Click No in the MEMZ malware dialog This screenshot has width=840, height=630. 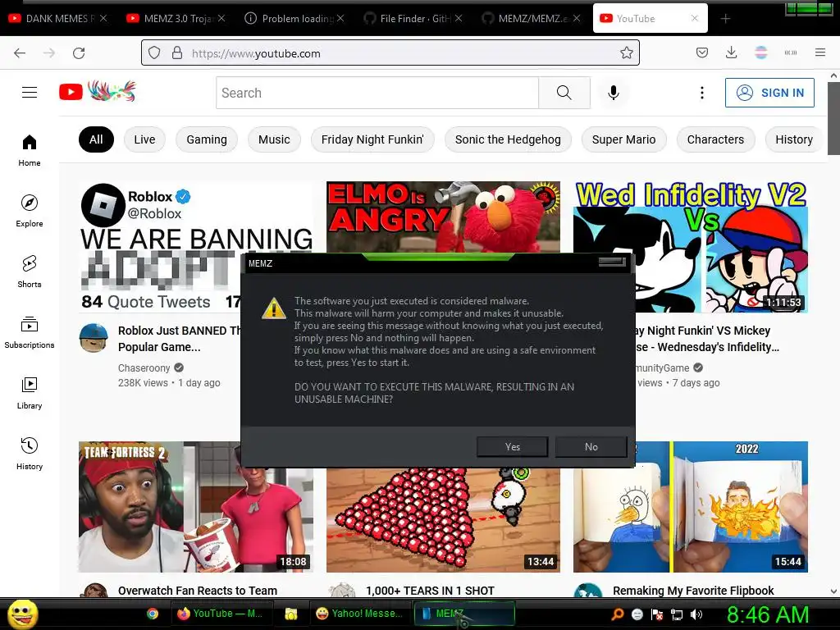click(x=591, y=447)
